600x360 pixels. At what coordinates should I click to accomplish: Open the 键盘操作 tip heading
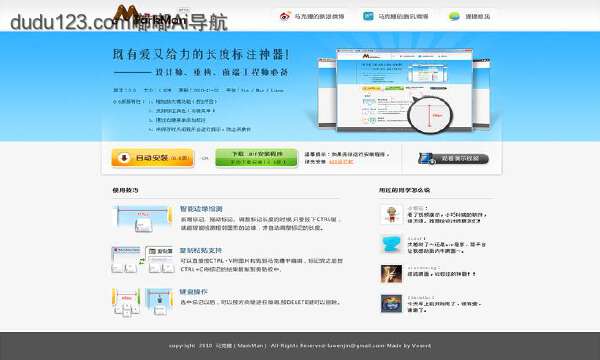[194, 292]
